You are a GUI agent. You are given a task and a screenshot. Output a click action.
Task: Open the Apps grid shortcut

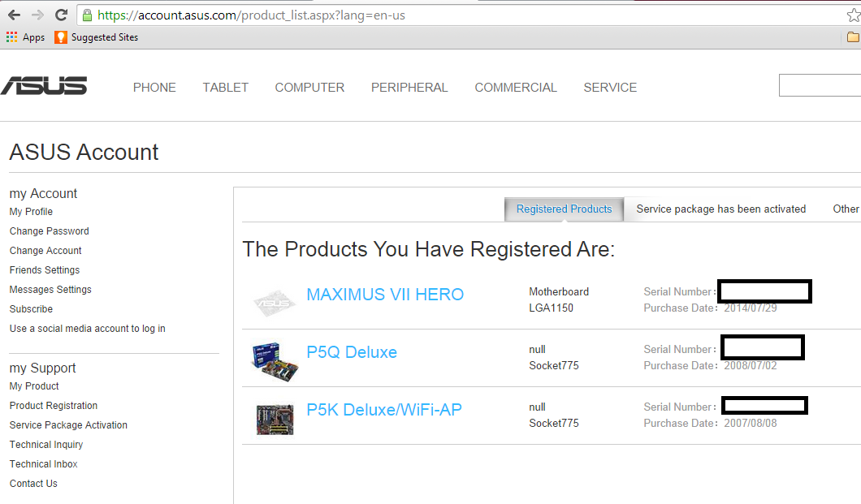(x=26, y=37)
